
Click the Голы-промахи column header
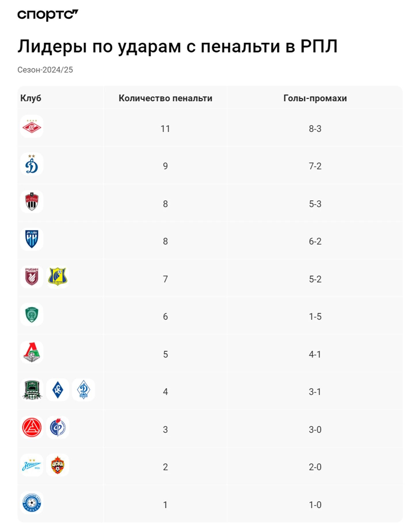click(x=315, y=98)
